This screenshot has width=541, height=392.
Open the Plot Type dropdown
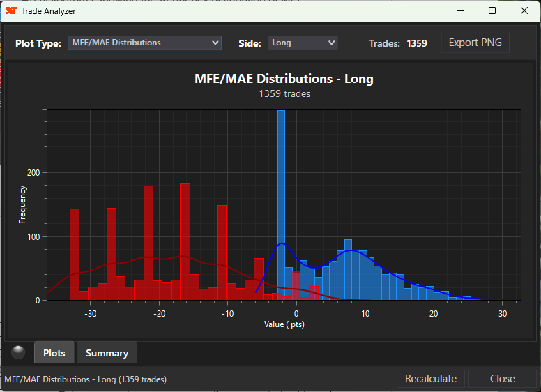click(x=144, y=43)
